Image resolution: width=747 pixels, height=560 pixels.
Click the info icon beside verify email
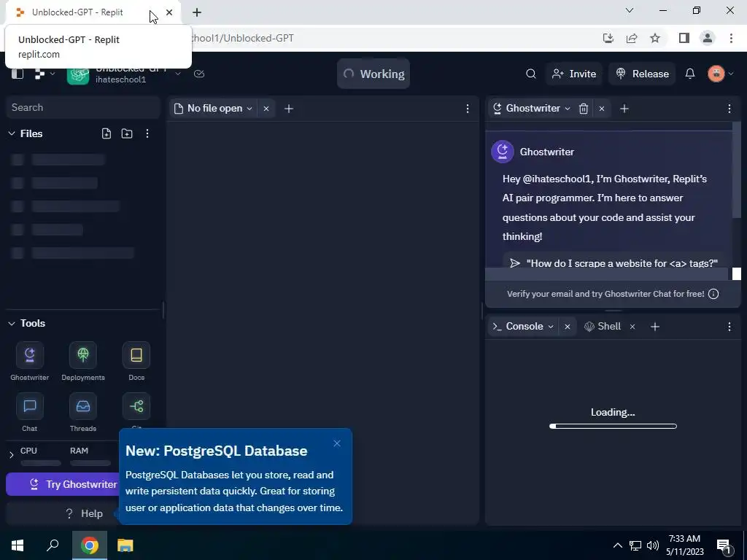pos(713,294)
